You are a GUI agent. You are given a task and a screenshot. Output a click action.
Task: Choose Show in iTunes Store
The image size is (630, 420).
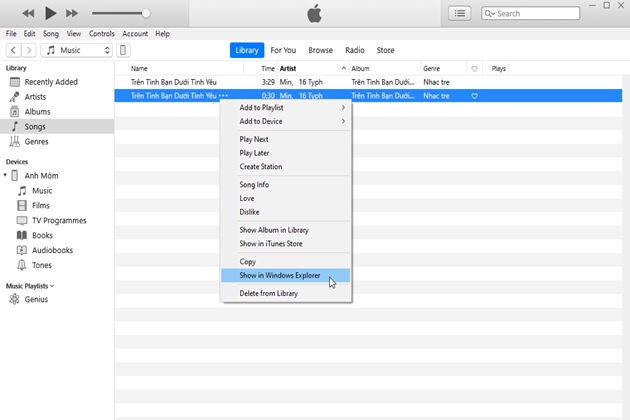click(286, 244)
